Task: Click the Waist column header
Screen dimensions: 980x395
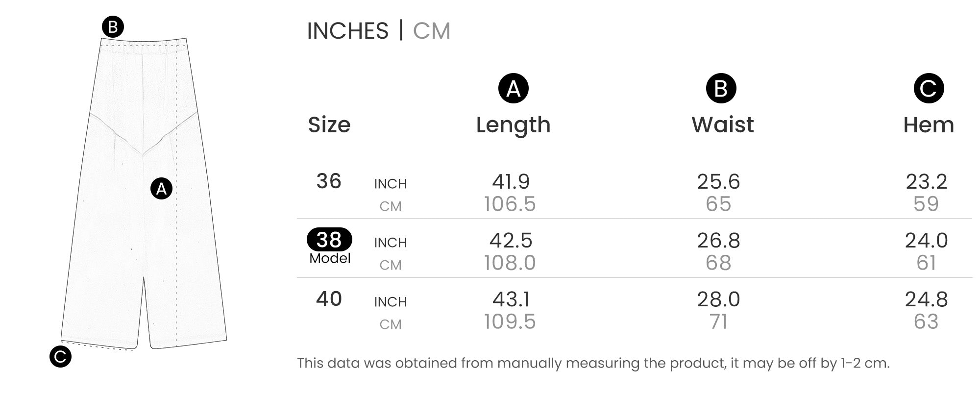Action: (722, 124)
